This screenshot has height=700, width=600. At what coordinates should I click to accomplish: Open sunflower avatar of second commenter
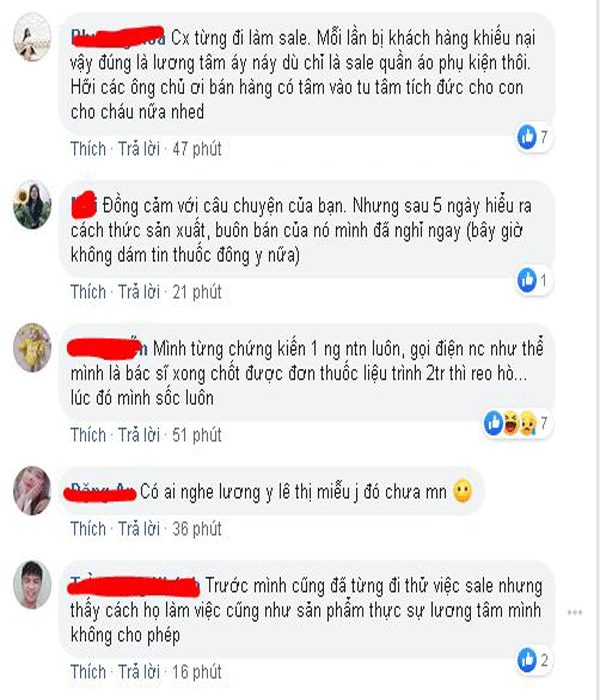pos(32,205)
